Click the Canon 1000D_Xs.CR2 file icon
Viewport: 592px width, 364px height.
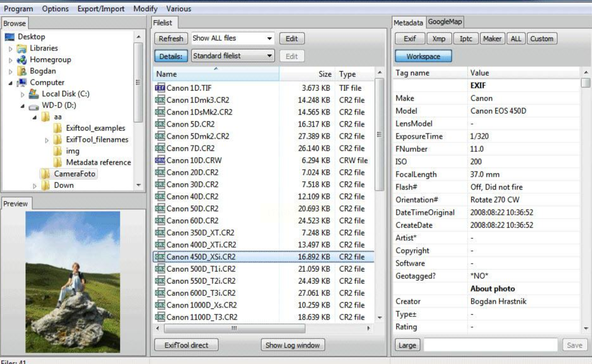pos(160,305)
